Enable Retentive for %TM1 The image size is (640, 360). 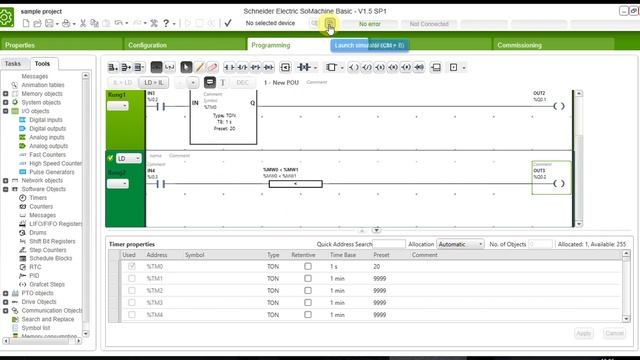[308, 278]
